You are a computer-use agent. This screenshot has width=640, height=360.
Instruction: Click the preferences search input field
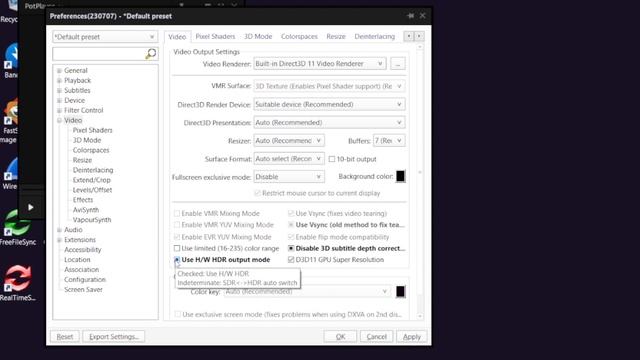(99, 54)
